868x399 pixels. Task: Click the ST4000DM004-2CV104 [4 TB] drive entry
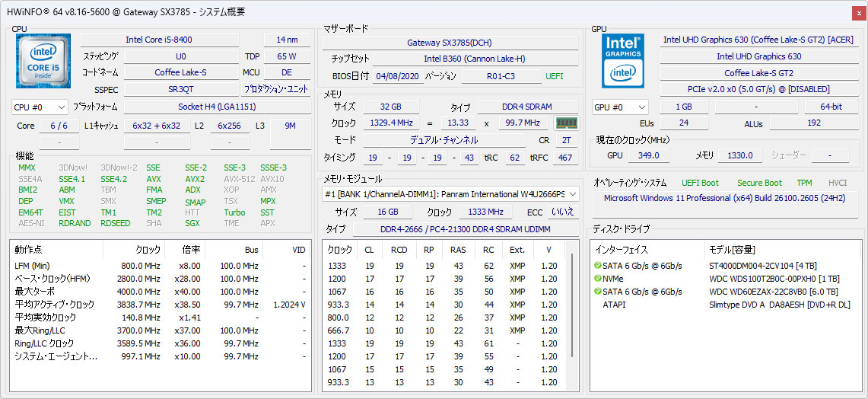(765, 266)
